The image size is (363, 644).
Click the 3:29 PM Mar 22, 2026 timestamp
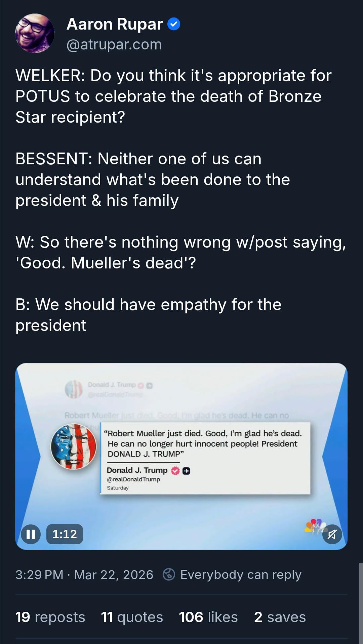(84, 575)
